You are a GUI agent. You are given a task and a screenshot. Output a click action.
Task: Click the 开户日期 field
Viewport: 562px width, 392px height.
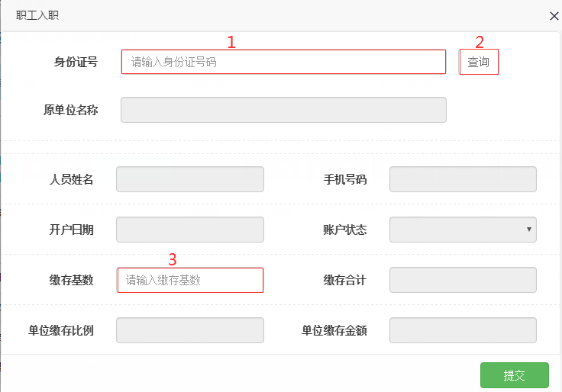point(190,230)
